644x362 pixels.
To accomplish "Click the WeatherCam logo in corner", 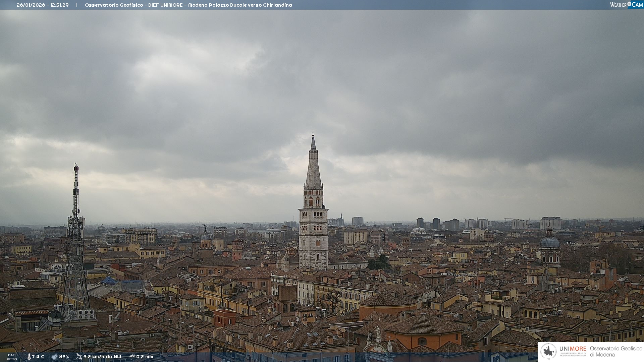I will pos(626,4).
